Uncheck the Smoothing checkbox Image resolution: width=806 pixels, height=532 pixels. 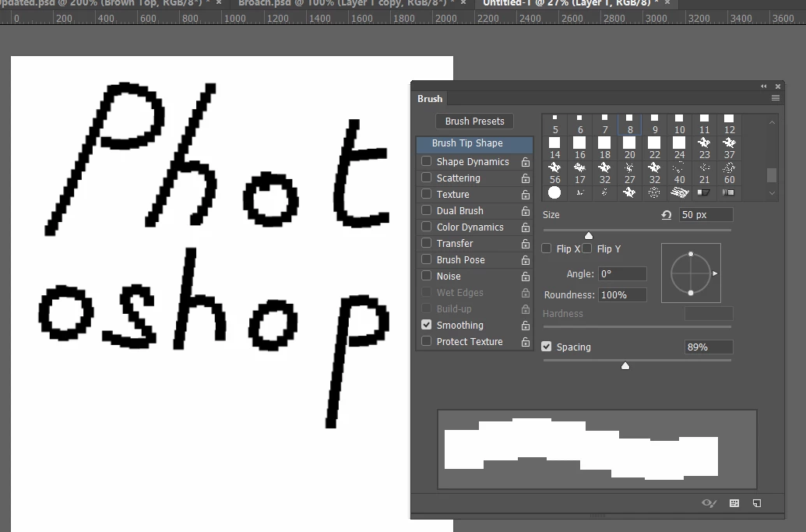[426, 325]
